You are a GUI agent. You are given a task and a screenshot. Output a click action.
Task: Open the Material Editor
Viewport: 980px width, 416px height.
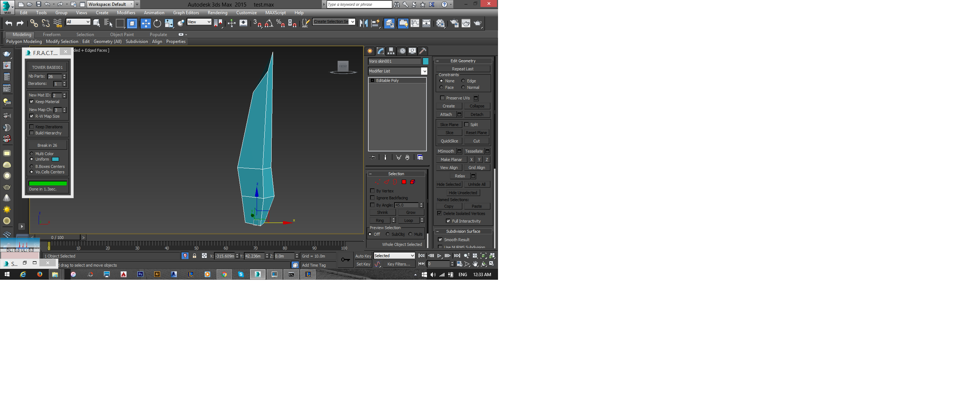point(440,23)
